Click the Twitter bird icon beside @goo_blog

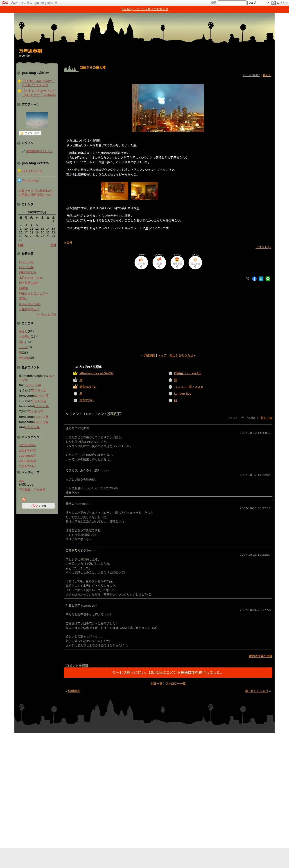pyautogui.click(x=20, y=180)
